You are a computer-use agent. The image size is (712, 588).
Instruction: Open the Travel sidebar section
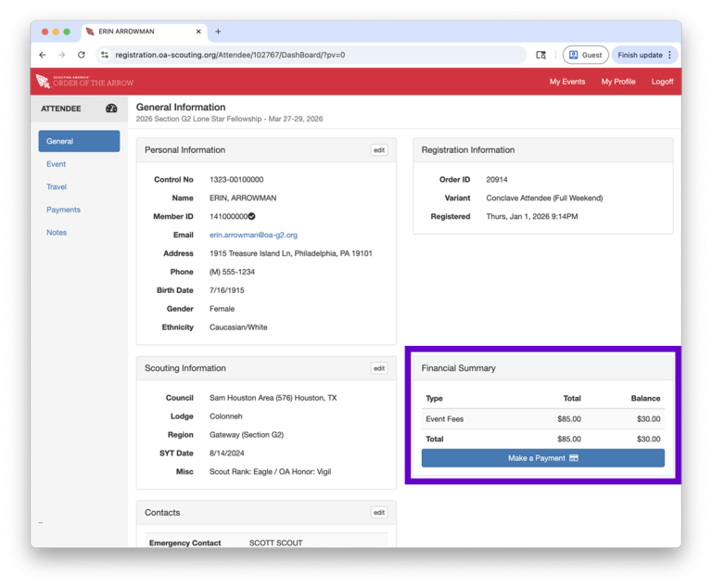tap(57, 187)
